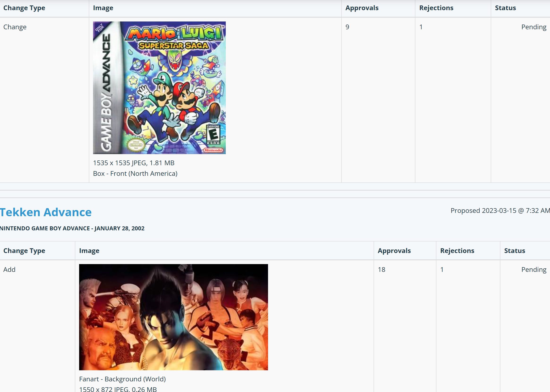Click rejections value in Tekken Advance row
The image size is (550, 392).
coord(442,270)
